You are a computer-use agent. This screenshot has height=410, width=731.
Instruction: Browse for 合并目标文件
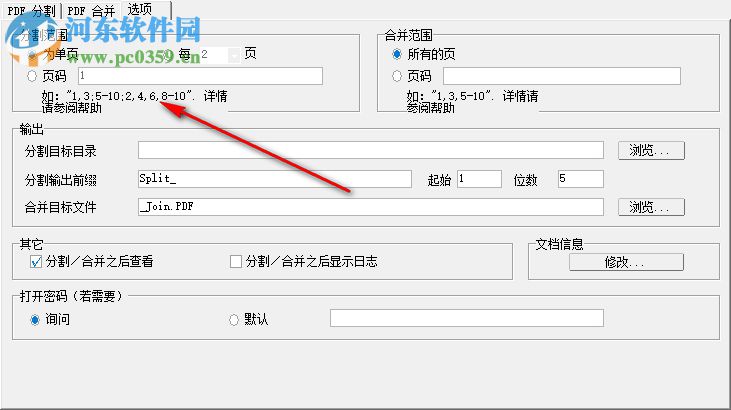click(651, 207)
